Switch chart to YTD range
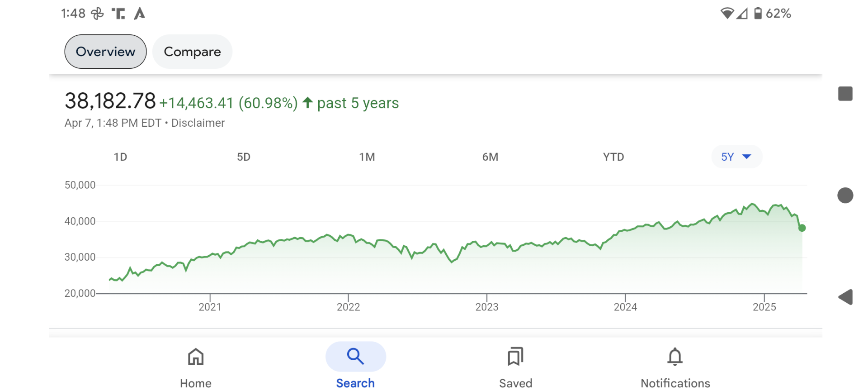The height and width of the screenshot is (391, 868). point(613,157)
